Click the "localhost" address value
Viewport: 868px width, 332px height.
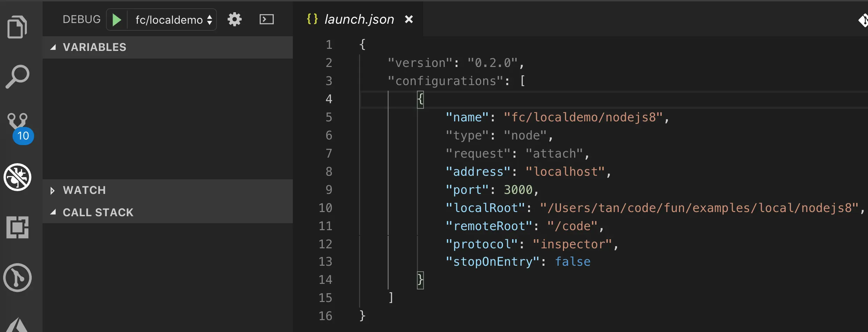tap(565, 172)
